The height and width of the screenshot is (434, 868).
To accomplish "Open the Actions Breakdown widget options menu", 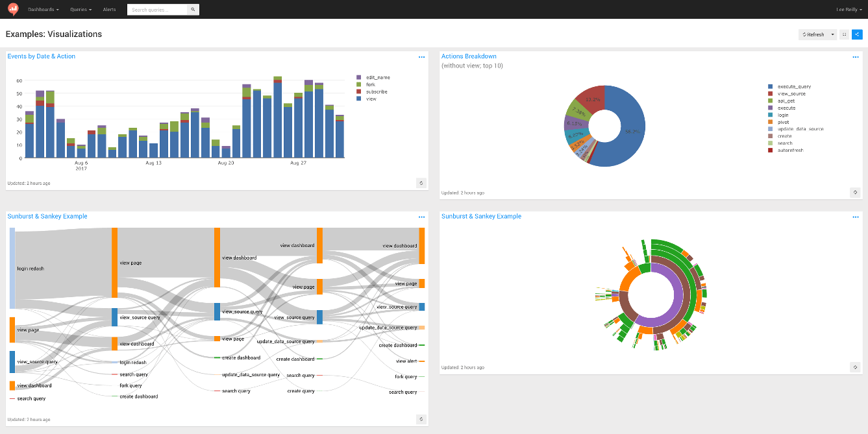I will [x=855, y=57].
